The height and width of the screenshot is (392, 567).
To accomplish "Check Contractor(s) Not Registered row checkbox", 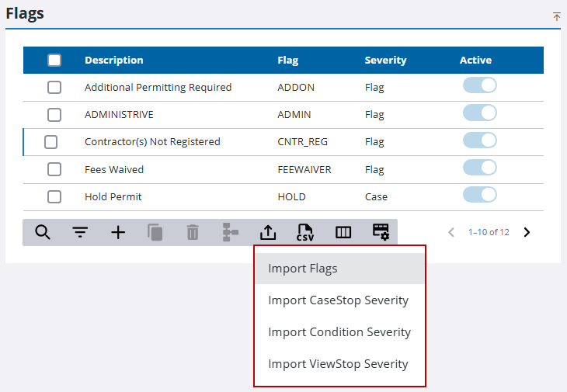I will pos(51,142).
